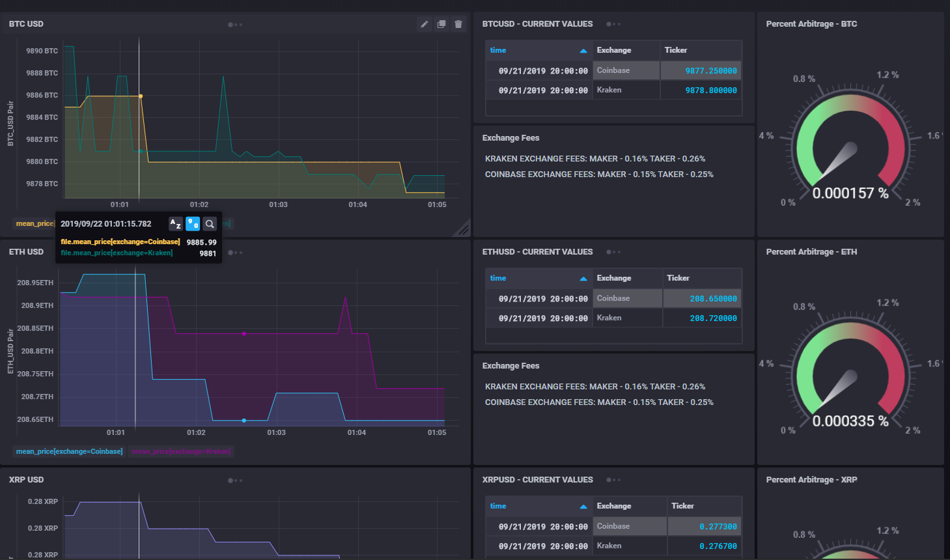Image resolution: width=950 pixels, height=560 pixels.
Task: Click the magnifier filter icon in hover tooltip
Action: (x=210, y=224)
